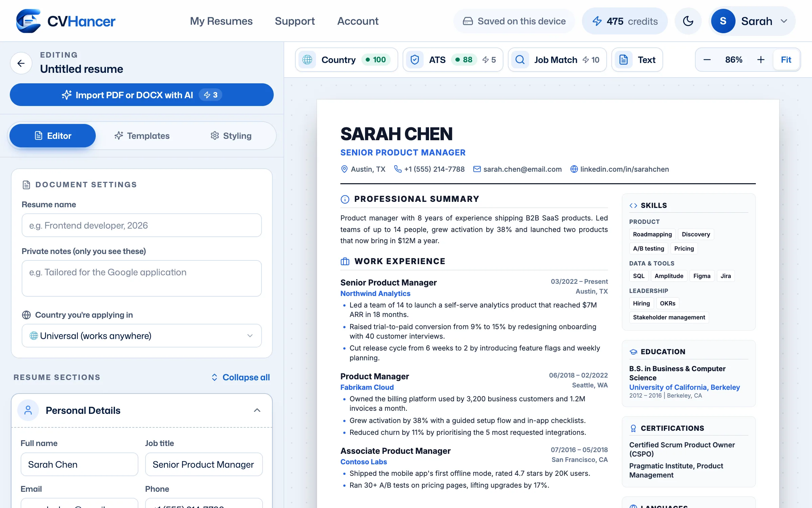Click the Education graduation cap icon
This screenshot has width=812, height=508.
point(633,352)
